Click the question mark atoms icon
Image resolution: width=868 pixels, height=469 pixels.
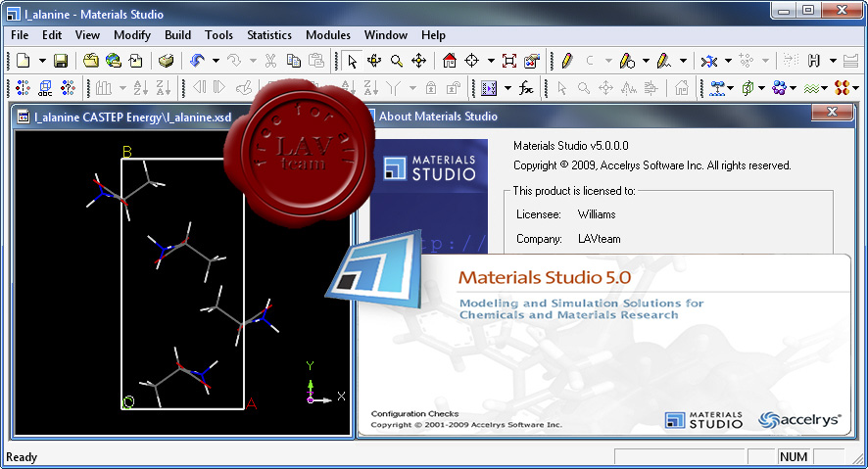[68, 87]
